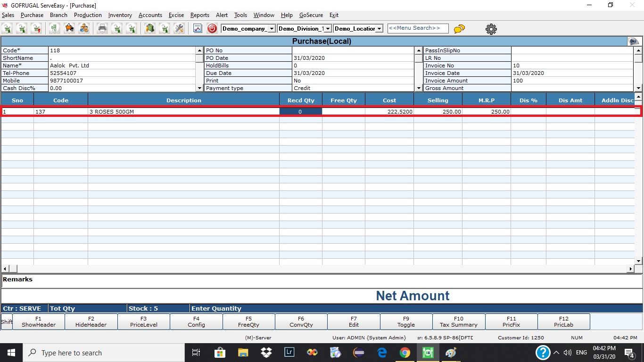Screen dimensions: 644x362
Task: Click the red power button icon
Action: point(212,28)
